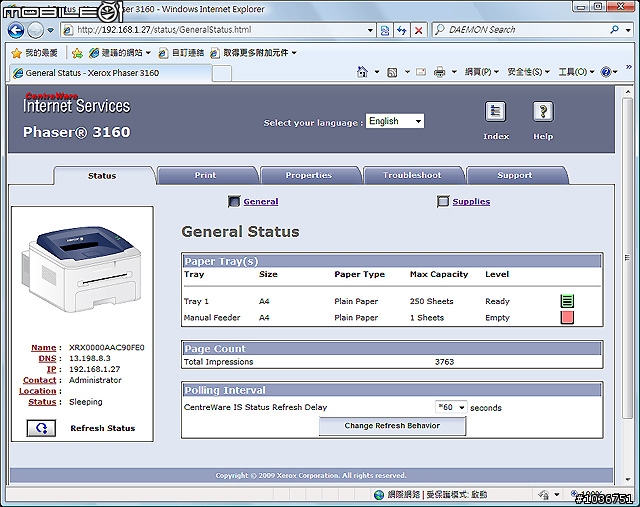Open the 建議的網站 favorites link
This screenshot has width=640, height=507.
pos(120,53)
